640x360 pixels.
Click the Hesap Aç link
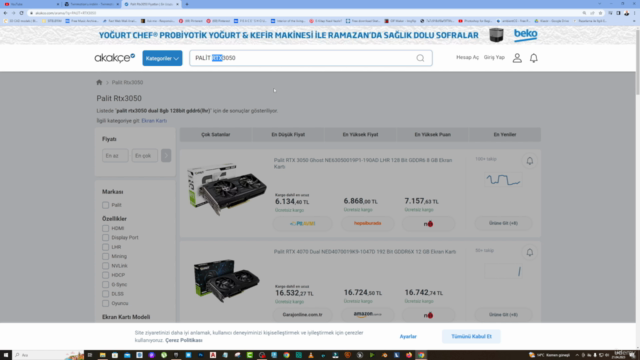[x=467, y=58]
